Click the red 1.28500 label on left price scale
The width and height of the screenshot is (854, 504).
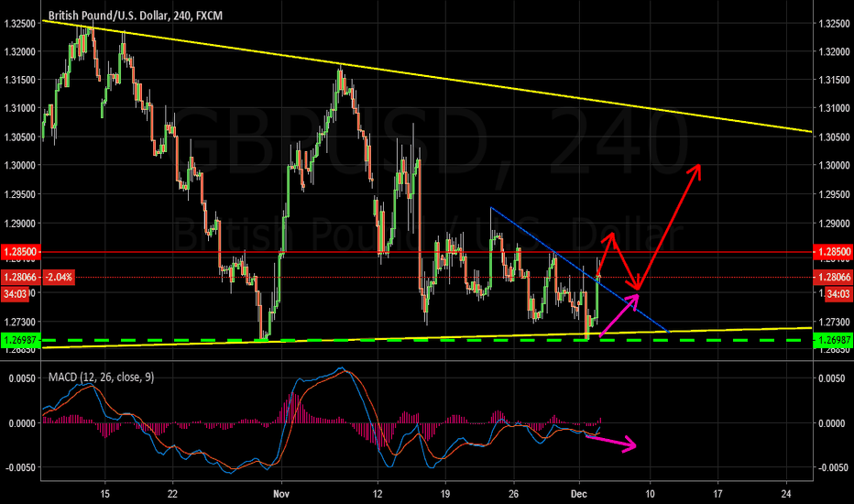click(21, 252)
